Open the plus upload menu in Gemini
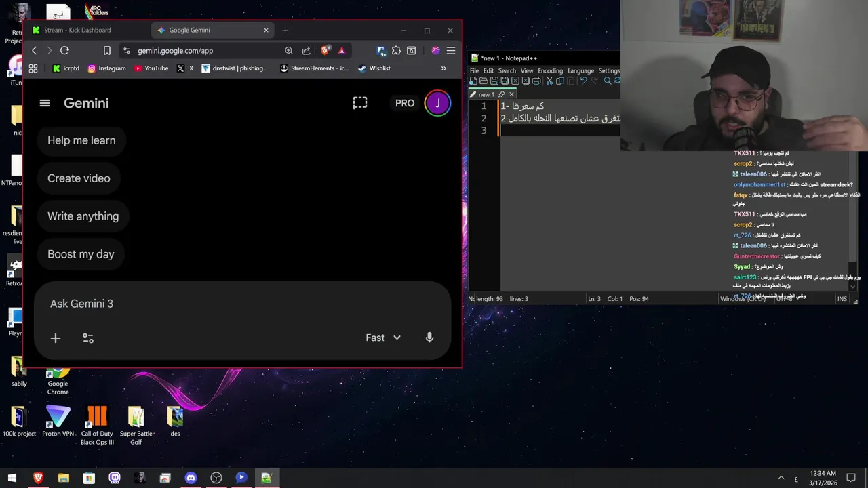The width and height of the screenshot is (868, 488). (x=56, y=338)
